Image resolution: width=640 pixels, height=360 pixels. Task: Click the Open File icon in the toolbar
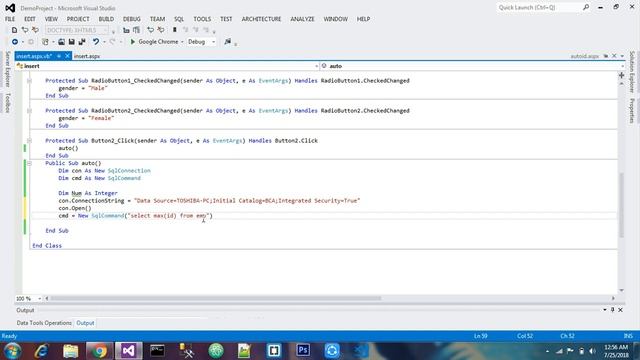click(x=61, y=42)
